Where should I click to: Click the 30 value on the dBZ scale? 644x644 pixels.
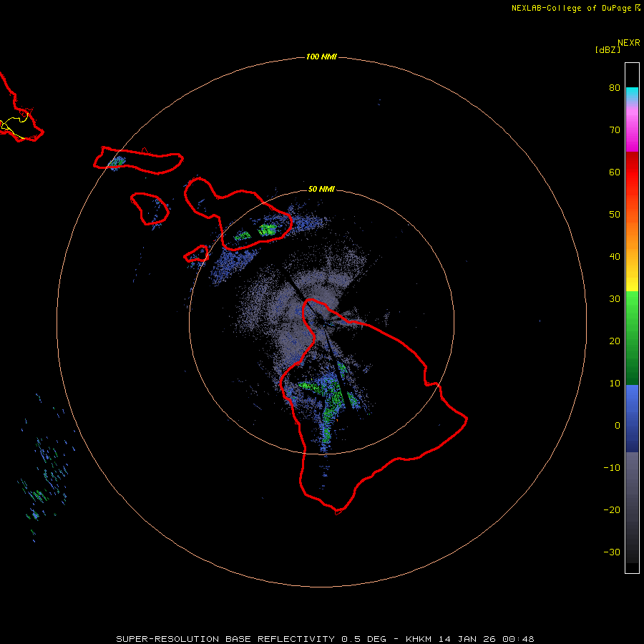[615, 299]
